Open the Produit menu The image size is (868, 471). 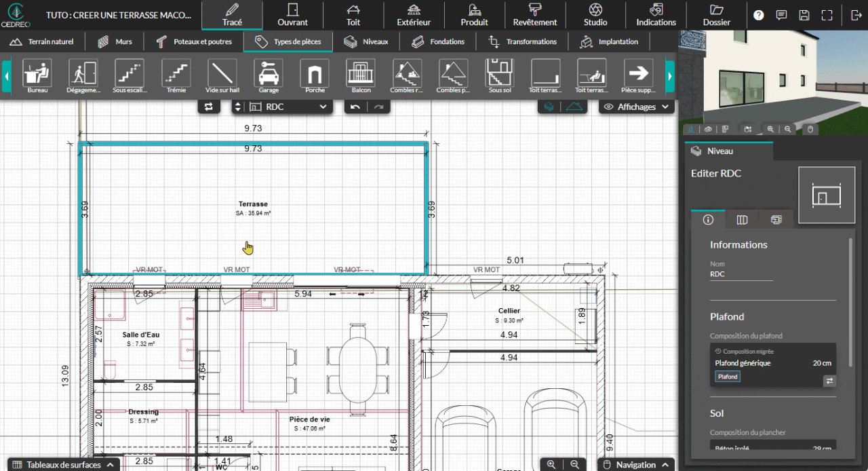pyautogui.click(x=474, y=15)
